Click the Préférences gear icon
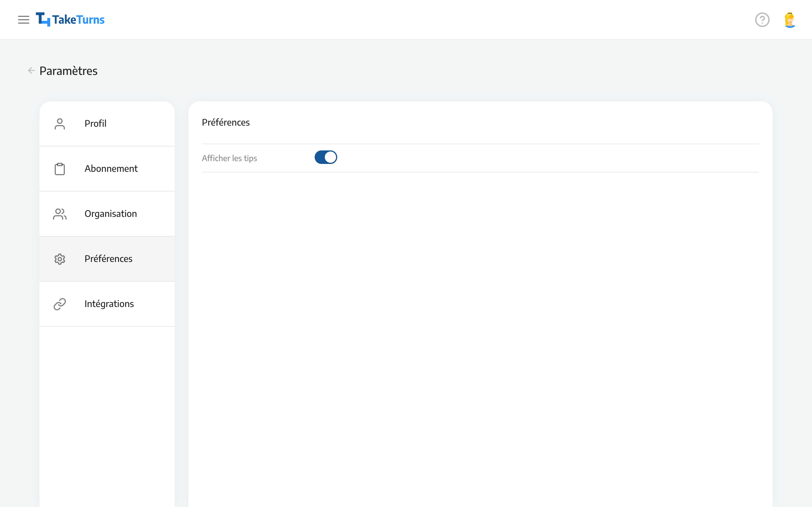 59,259
